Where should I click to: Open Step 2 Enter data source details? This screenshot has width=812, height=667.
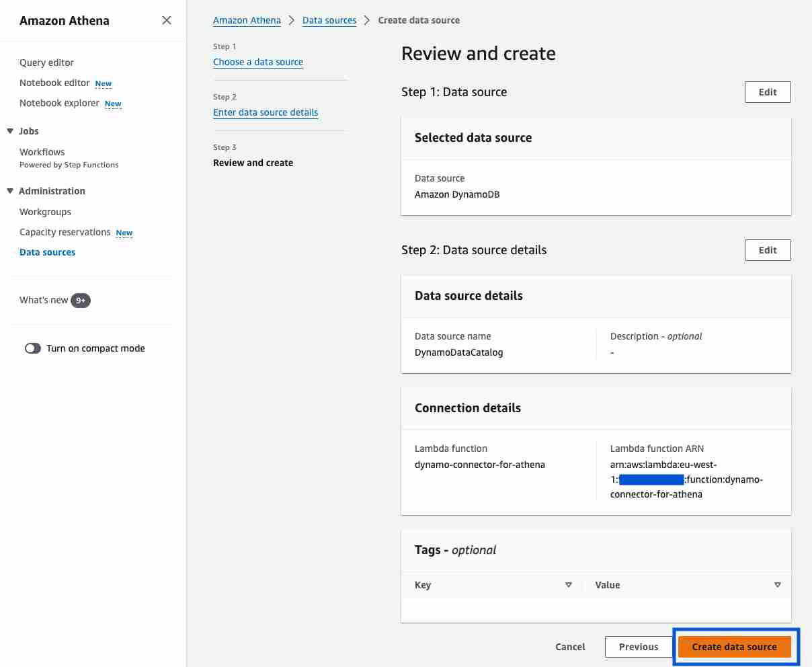point(266,112)
